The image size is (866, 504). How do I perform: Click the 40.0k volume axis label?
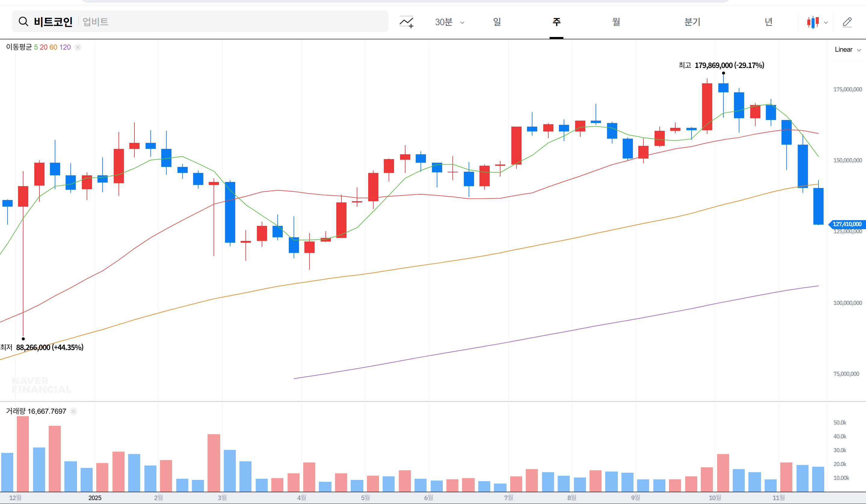[x=840, y=436]
